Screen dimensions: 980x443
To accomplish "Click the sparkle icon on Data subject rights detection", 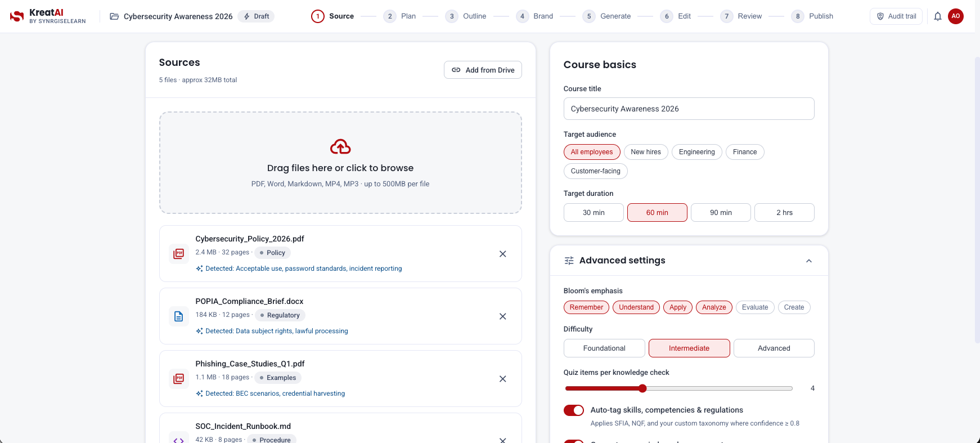I will pyautogui.click(x=199, y=331).
